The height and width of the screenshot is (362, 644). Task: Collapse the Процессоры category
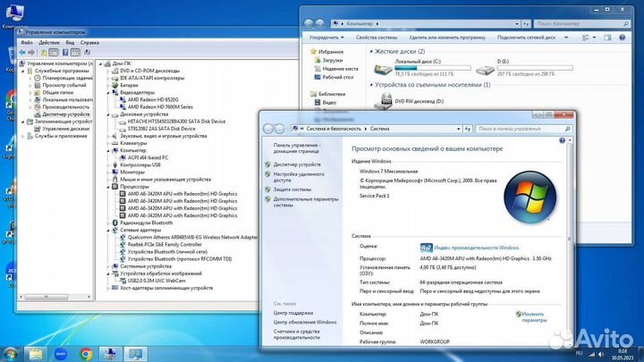[x=108, y=187]
